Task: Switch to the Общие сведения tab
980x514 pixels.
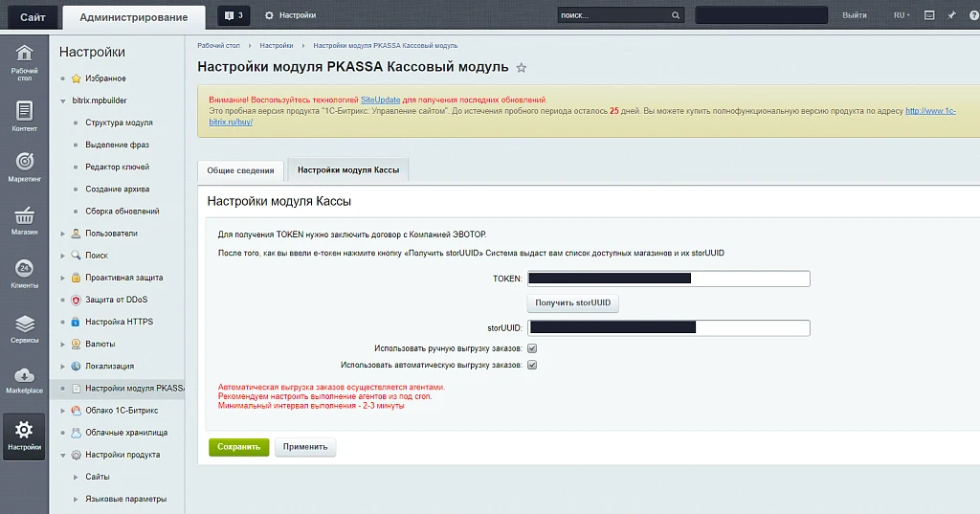Action: click(240, 170)
